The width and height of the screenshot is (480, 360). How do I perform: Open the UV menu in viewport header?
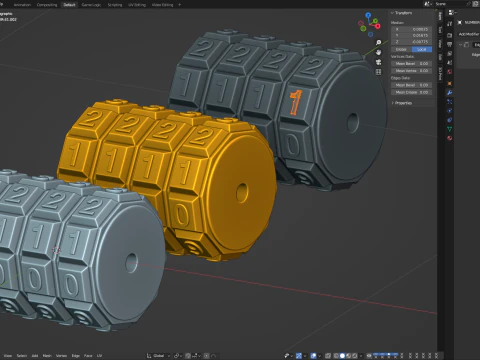(99, 356)
